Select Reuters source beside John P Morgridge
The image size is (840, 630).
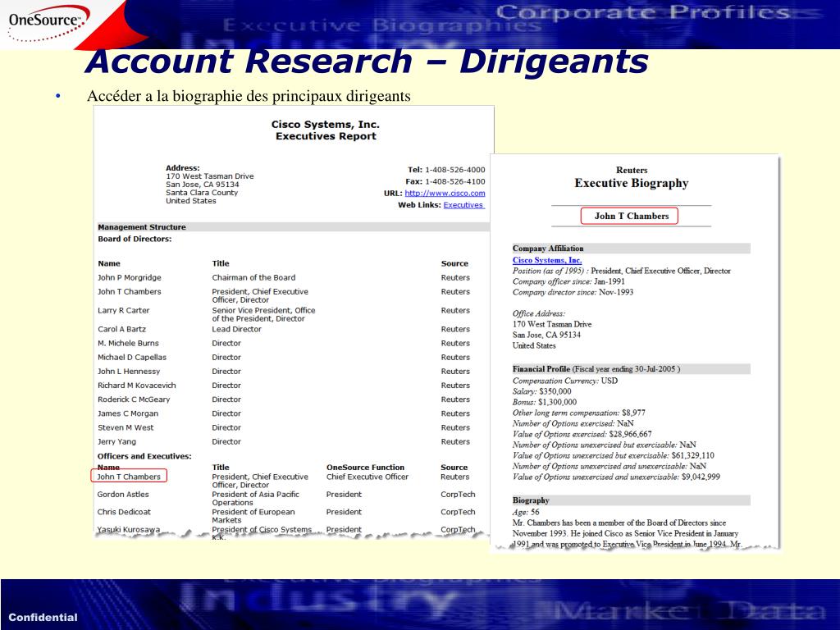pos(455,277)
